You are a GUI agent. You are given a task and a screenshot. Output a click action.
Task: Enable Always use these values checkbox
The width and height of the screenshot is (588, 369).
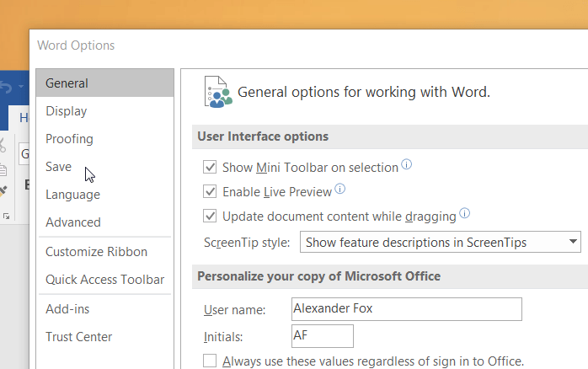[211, 361]
